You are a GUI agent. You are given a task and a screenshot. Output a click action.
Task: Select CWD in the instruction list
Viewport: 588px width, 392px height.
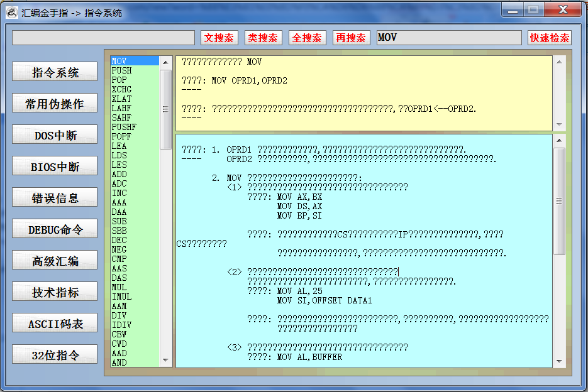click(x=135, y=344)
